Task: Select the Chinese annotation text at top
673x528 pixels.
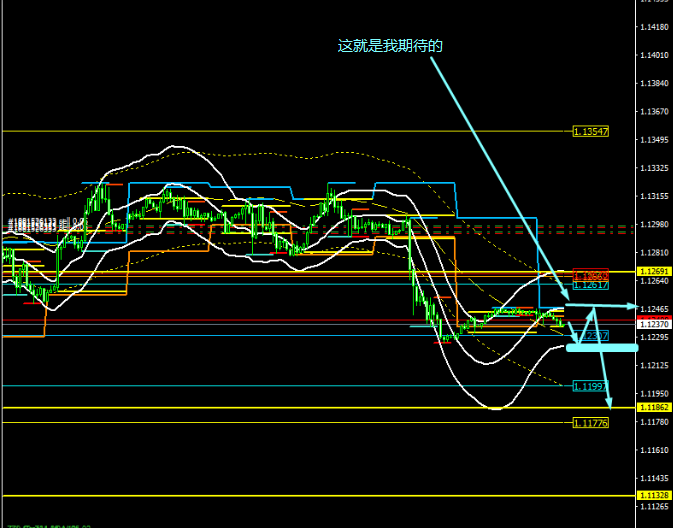Action: coord(390,45)
